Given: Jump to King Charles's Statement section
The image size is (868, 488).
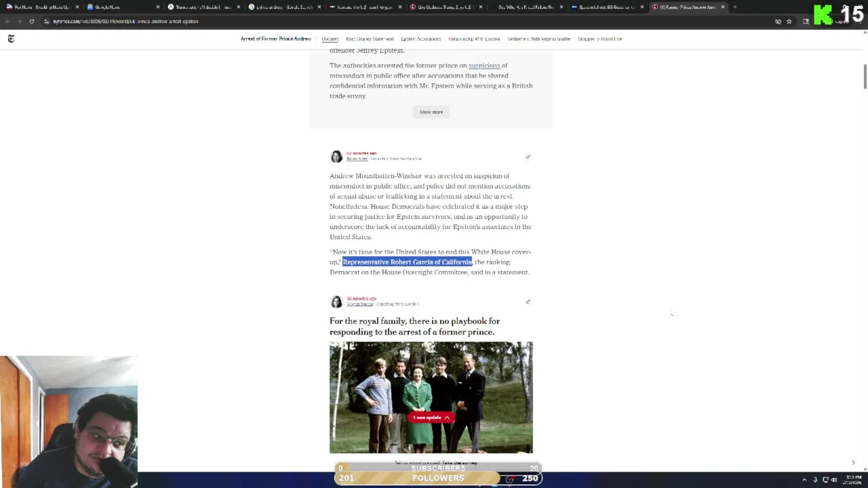Looking at the screenshot, I should pyautogui.click(x=370, y=39).
